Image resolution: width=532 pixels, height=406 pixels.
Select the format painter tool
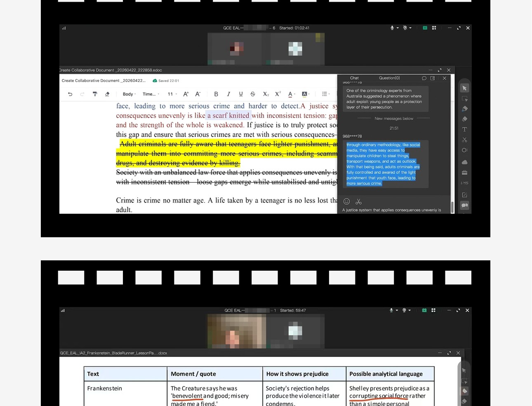95,94
